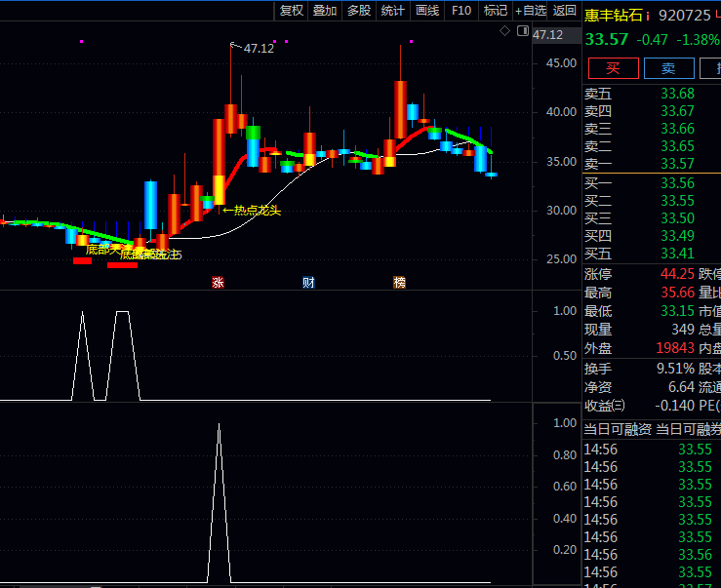Click the red 涨 event marker
This screenshot has width=721, height=588.
tap(218, 282)
